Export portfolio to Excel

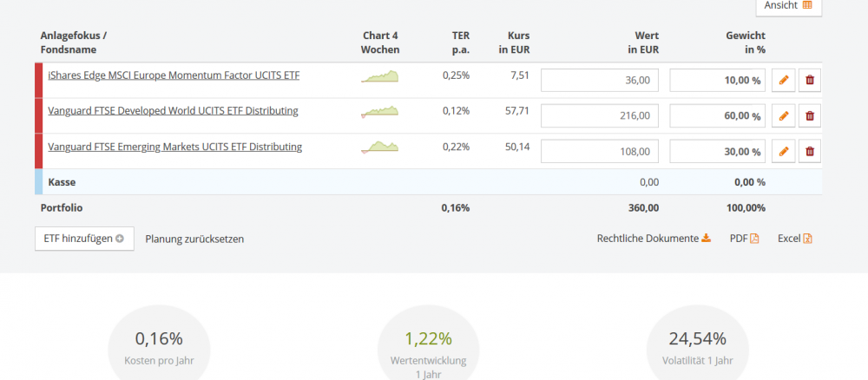click(794, 239)
